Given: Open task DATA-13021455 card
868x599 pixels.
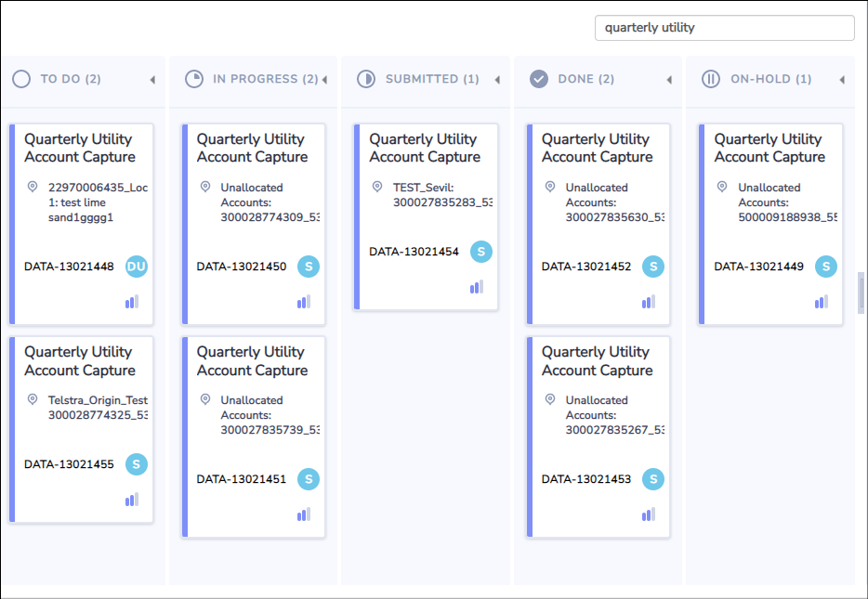Looking at the screenshot, I should pyautogui.click(x=82, y=430).
